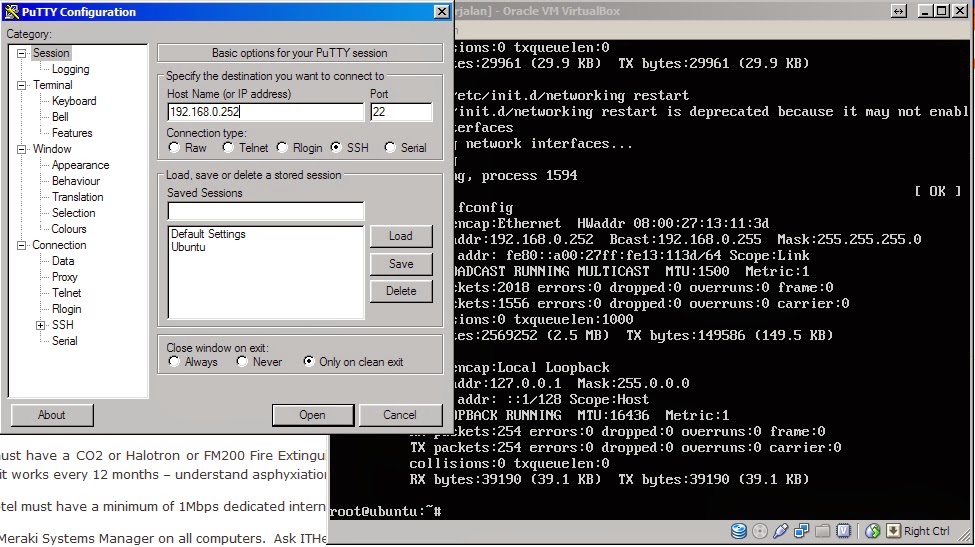Open the Colours category
975x547 pixels.
[69, 229]
